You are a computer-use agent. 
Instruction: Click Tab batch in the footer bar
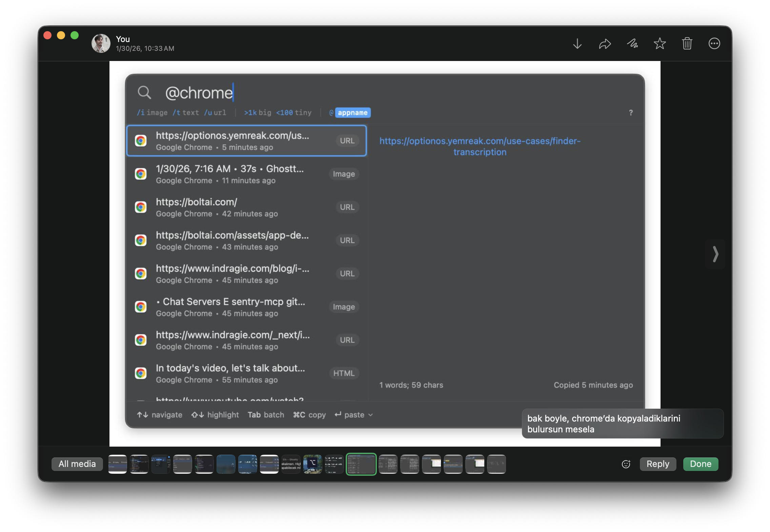click(266, 414)
